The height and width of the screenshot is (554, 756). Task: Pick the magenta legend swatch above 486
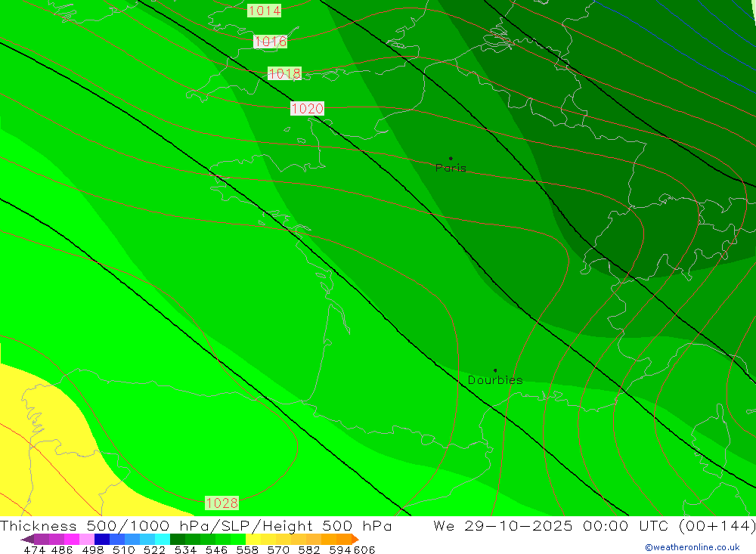tap(71, 539)
